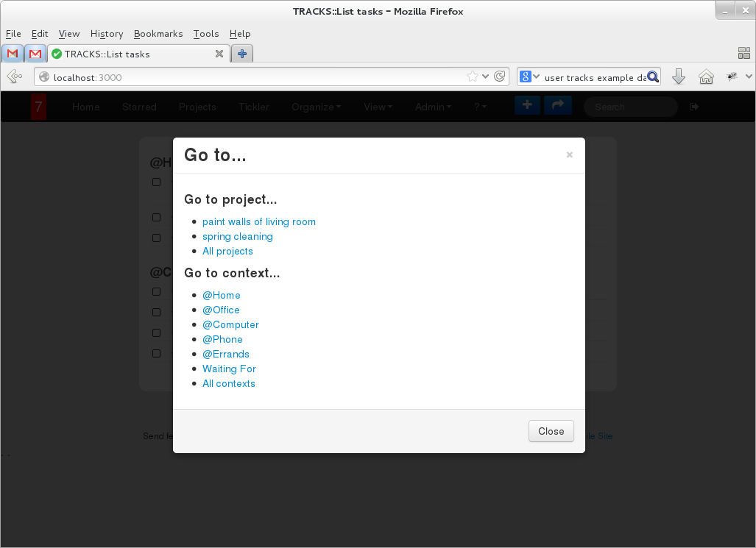
Task: Go to Firefox home page icon
Action: [705, 76]
